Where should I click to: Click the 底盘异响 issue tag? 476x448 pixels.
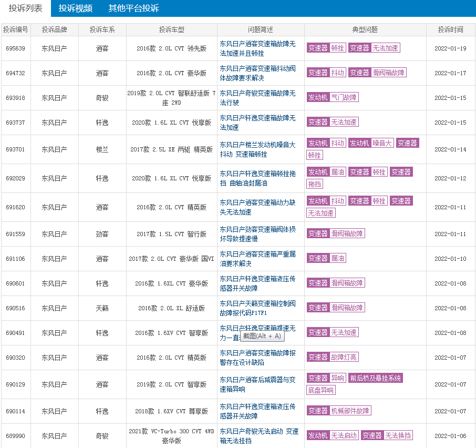pos(320,390)
